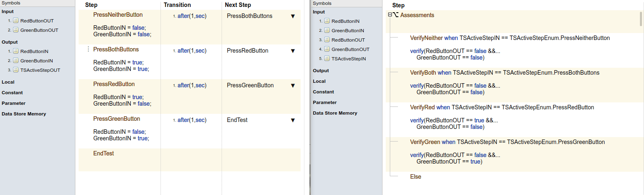Click signal icon beside TSActiveStepOUT output symbol
The height and width of the screenshot is (195, 644).
tap(16, 70)
